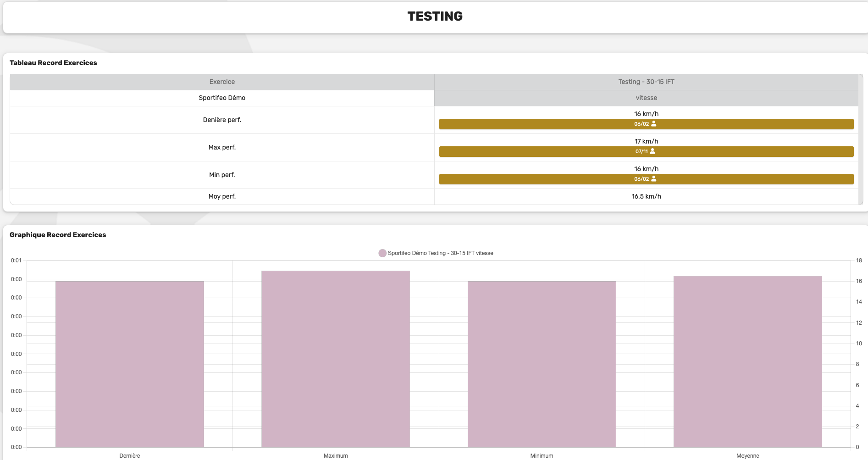
Task: Click the Dernière perf. gold bar dated 06/02
Action: coord(646,124)
